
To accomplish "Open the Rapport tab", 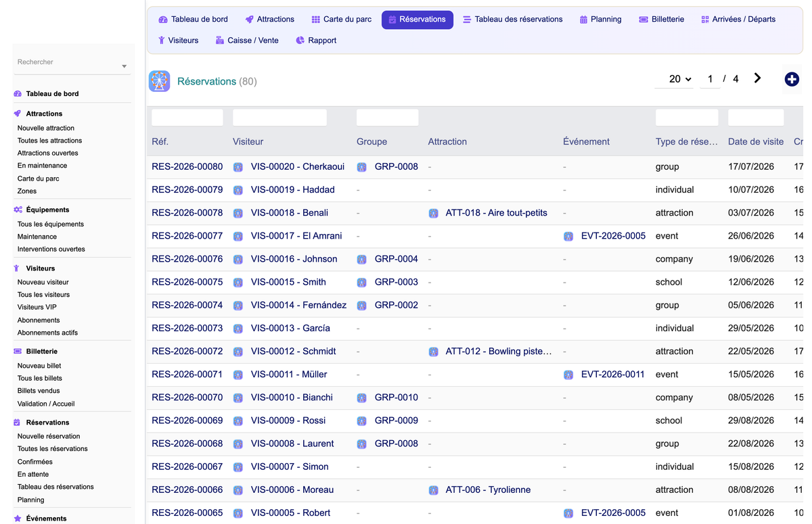I will tap(316, 41).
